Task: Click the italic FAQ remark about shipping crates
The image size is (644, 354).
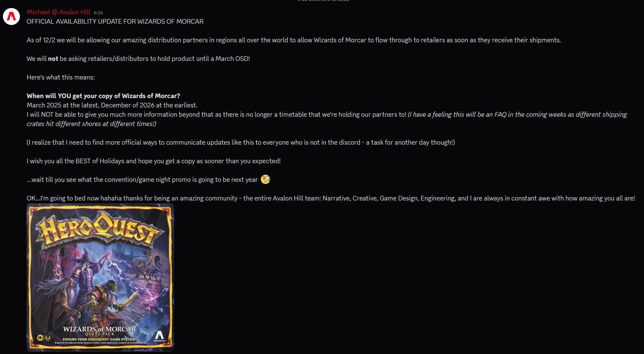Action: coord(327,119)
